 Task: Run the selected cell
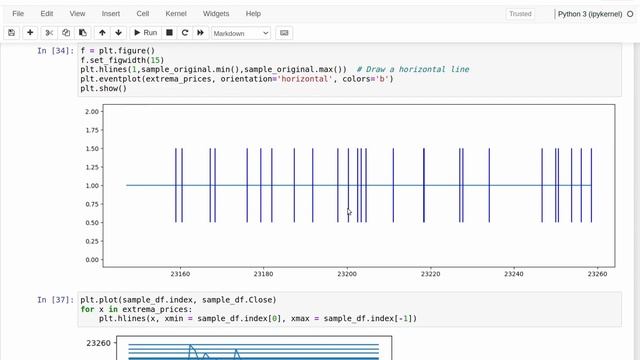tap(145, 33)
